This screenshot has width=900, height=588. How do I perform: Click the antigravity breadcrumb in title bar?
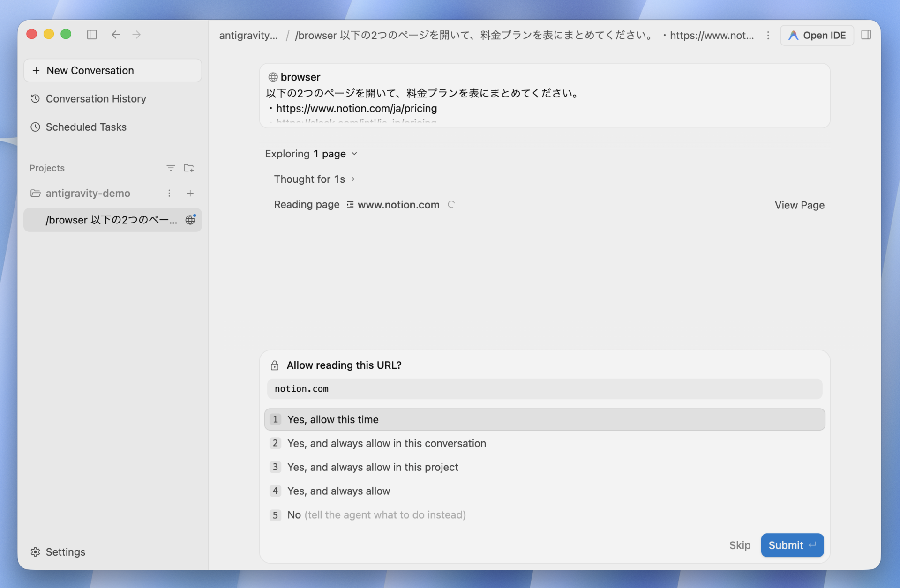click(248, 35)
